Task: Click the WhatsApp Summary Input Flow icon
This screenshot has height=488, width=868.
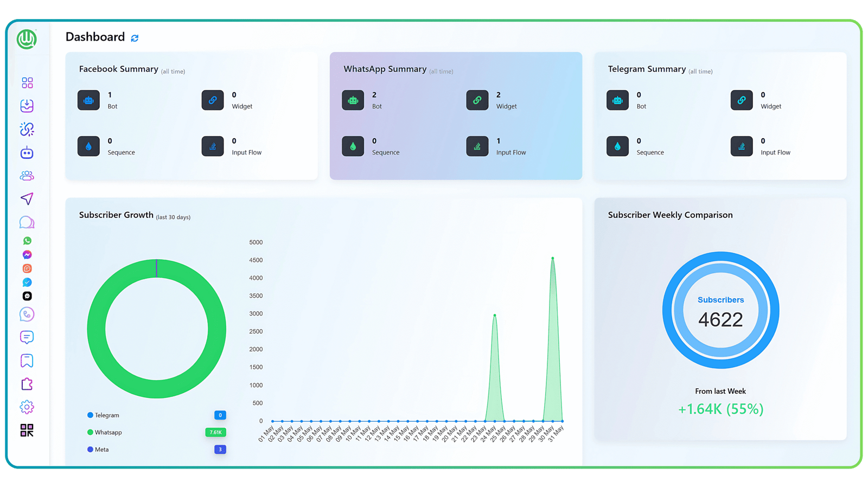Action: point(477,146)
